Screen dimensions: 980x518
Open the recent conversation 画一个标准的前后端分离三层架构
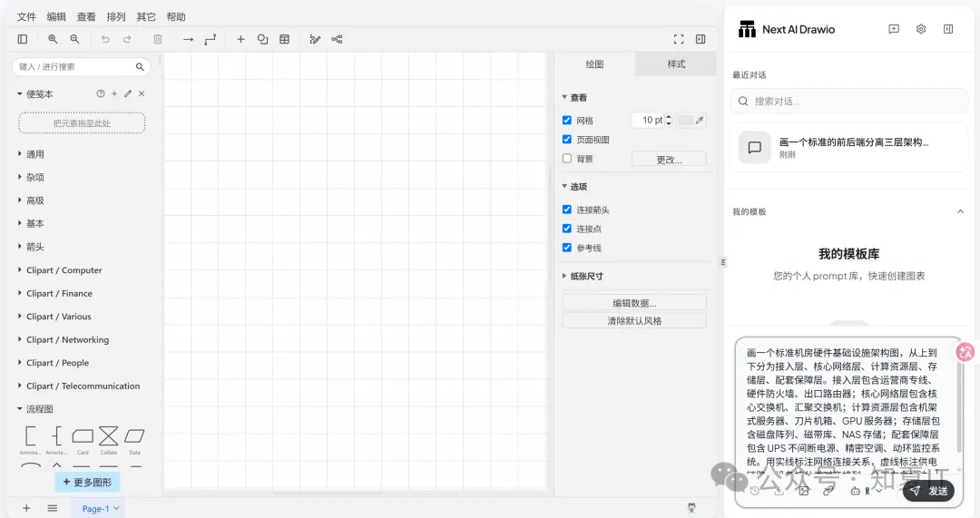point(849,148)
